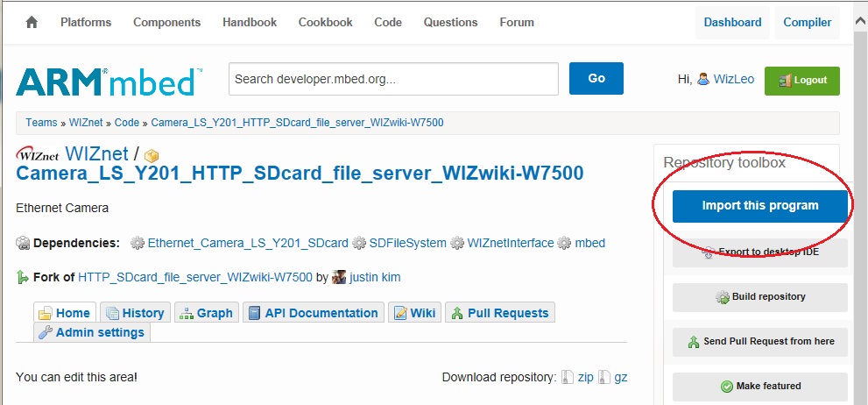Viewport: 868px width, 405px height.
Task: Click the 'Repository toolbox' heading
Action: click(x=724, y=162)
